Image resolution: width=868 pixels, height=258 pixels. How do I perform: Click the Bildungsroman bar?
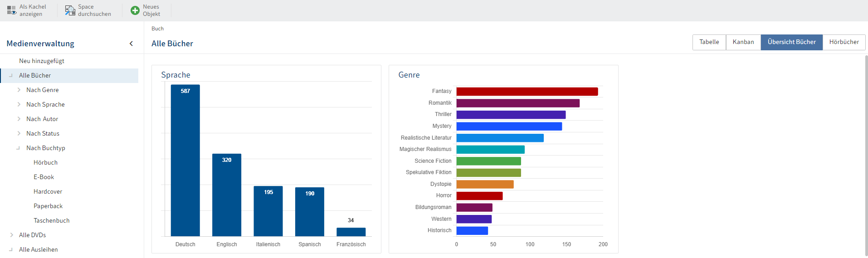click(x=474, y=208)
